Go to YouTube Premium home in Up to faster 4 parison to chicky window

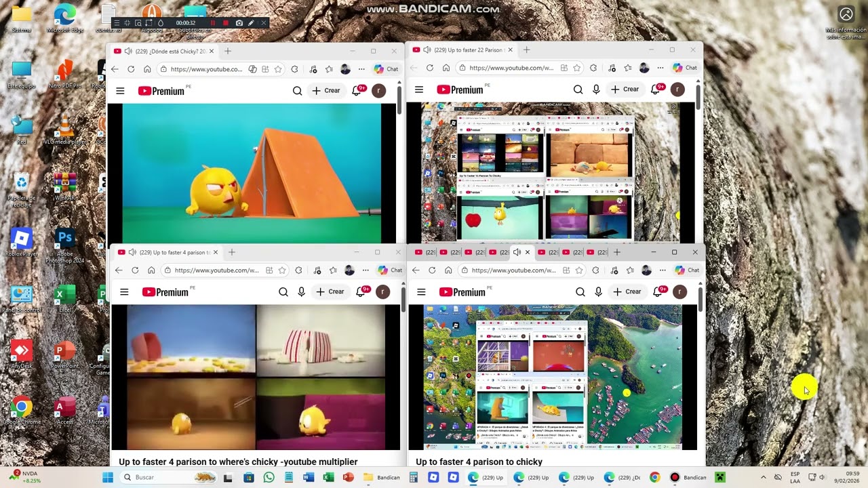462,292
